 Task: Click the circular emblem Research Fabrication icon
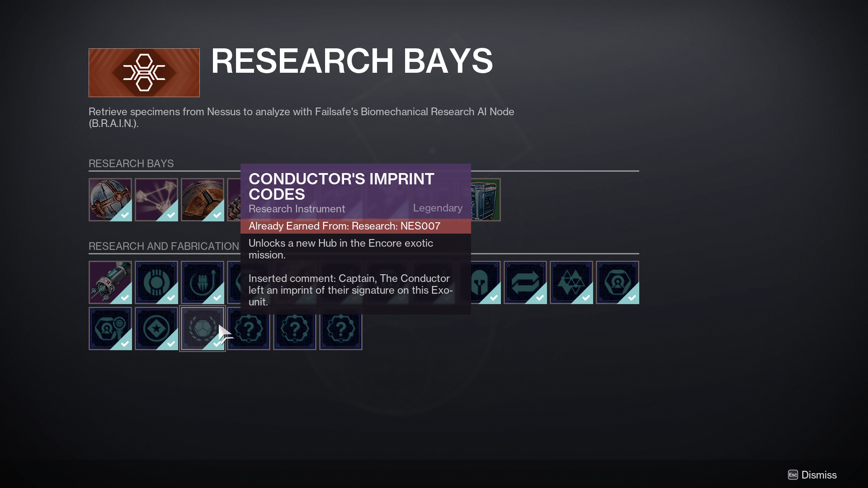click(156, 281)
